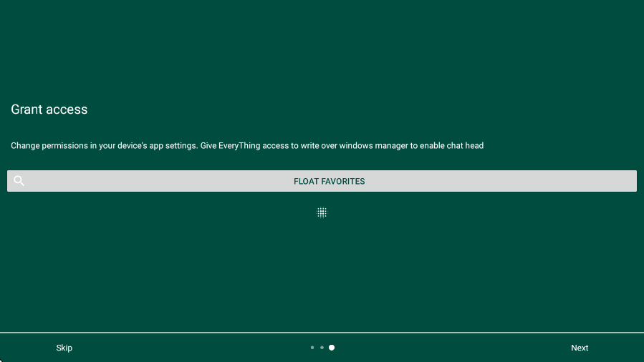644x362 pixels.
Task: Select the active third page dot
Action: (x=332, y=348)
